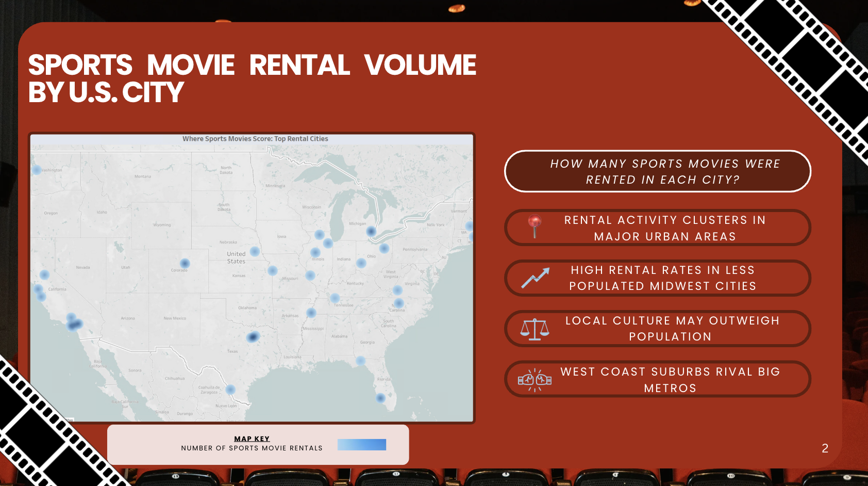
Task: Select the 'How many sports movies were rented' box
Action: point(658,171)
